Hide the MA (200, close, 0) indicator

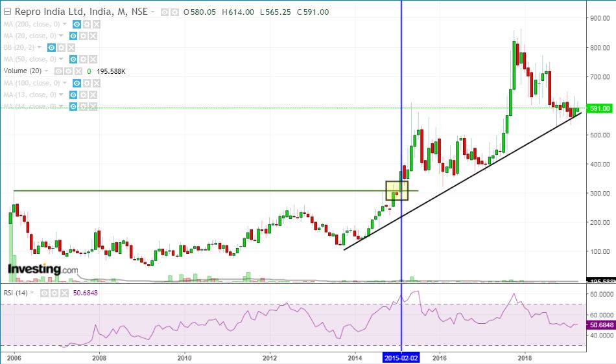(77, 25)
